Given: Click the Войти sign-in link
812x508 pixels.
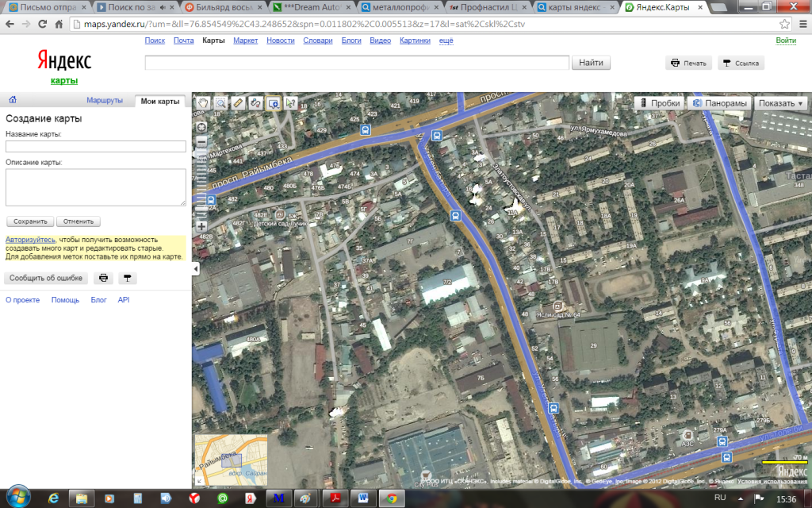Looking at the screenshot, I should pyautogui.click(x=786, y=40).
